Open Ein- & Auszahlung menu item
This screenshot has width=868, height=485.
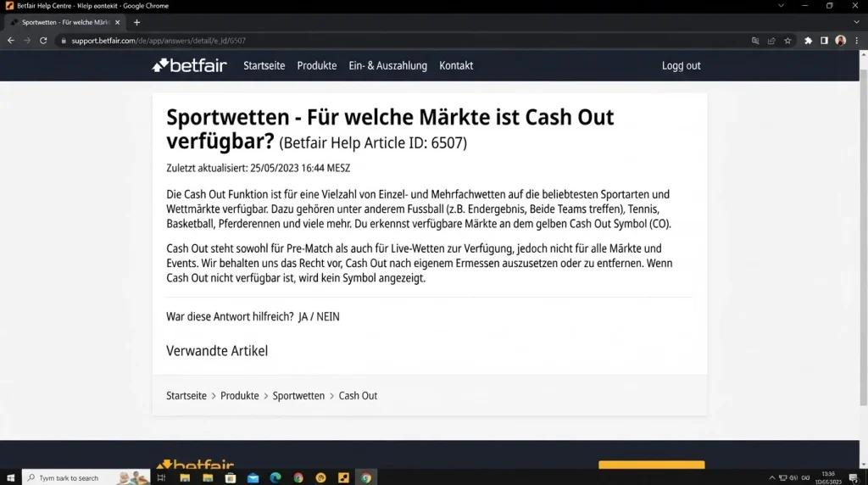pyautogui.click(x=387, y=65)
